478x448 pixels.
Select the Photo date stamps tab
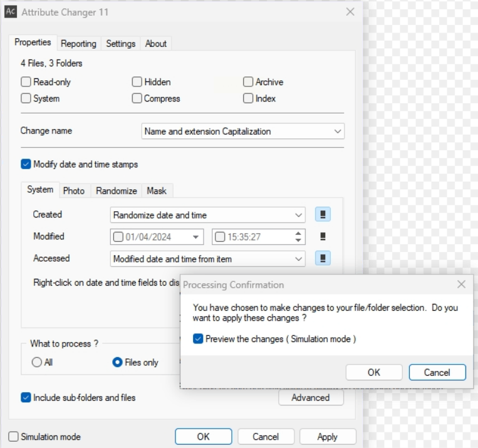pos(74,191)
